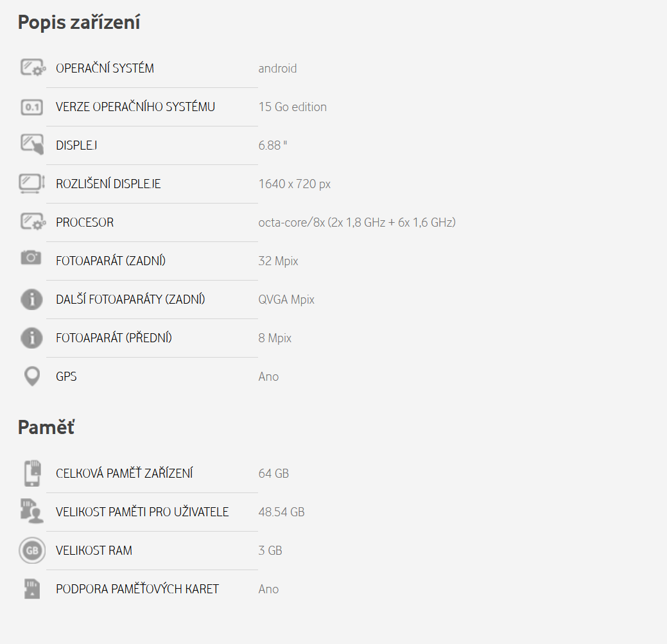Click the memory card support icon
The image size is (667, 644).
point(31,589)
